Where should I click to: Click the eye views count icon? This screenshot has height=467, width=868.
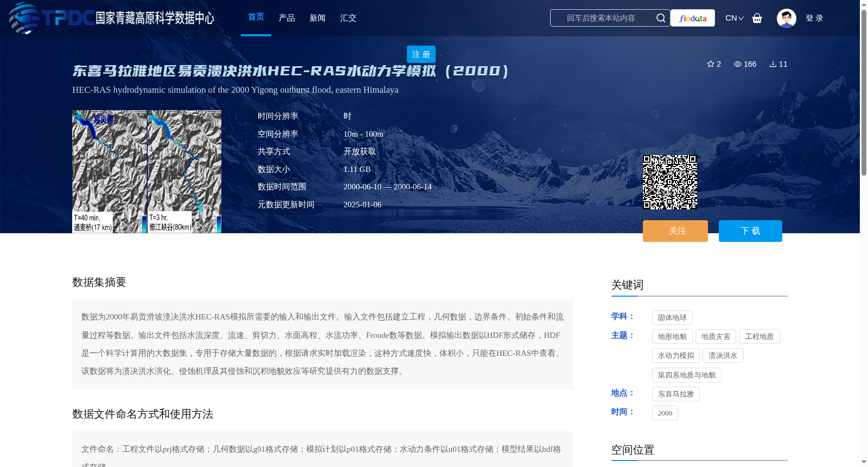click(x=738, y=64)
